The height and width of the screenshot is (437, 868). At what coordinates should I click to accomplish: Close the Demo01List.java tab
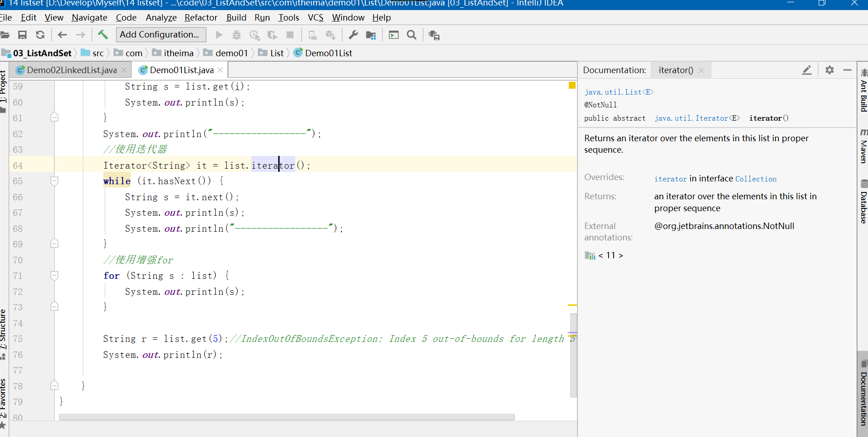[220, 70]
